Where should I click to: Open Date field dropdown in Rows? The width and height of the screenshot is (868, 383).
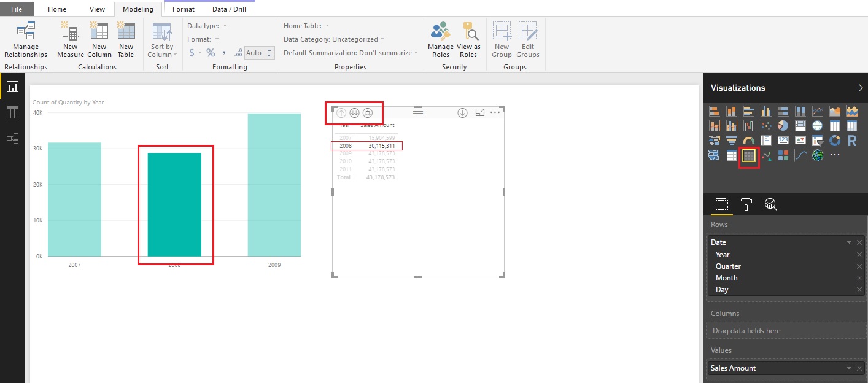[x=850, y=242]
